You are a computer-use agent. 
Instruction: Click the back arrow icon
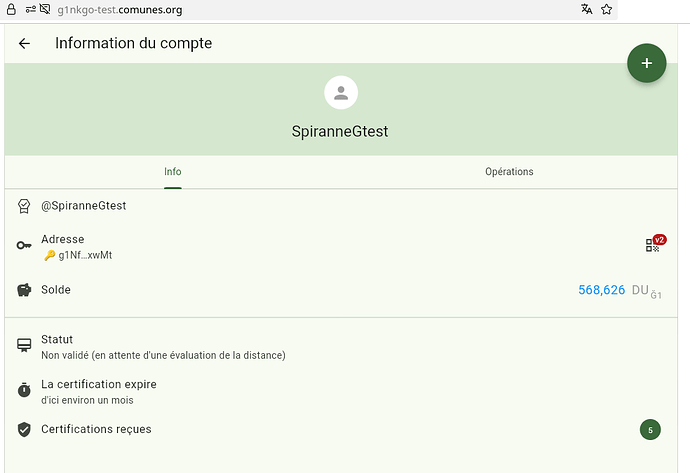coord(24,44)
